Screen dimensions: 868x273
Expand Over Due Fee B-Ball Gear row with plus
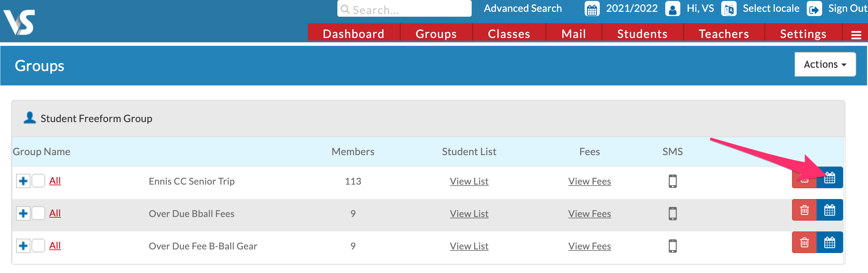(23, 246)
